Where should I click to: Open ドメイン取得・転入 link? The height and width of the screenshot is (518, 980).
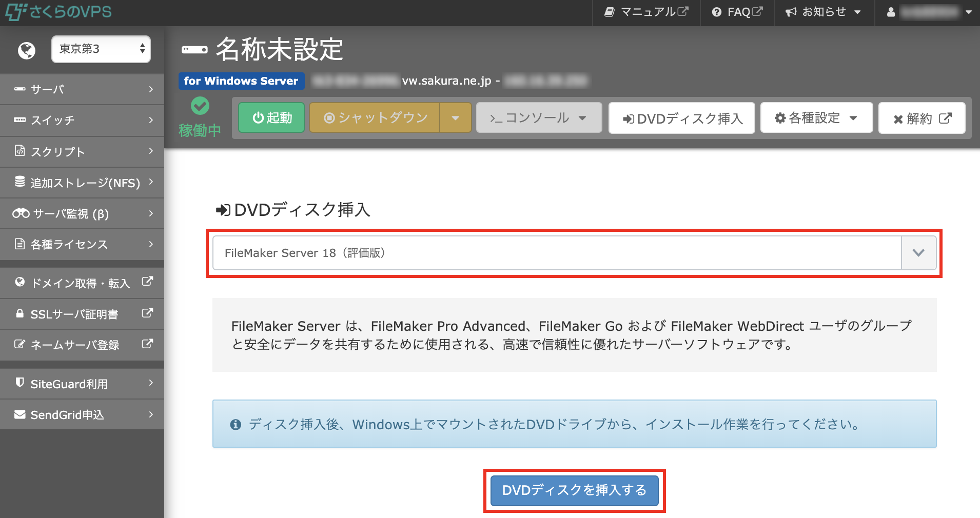(x=82, y=283)
